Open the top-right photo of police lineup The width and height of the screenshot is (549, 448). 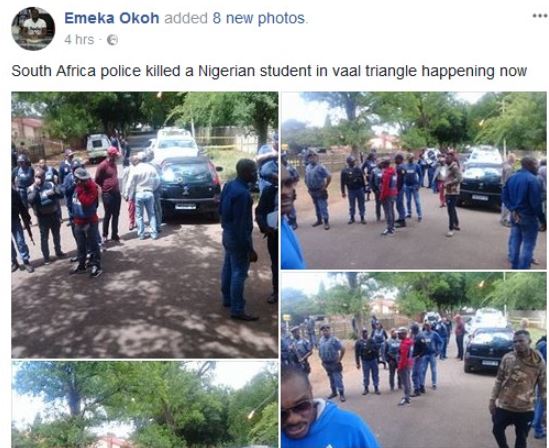coord(414,180)
